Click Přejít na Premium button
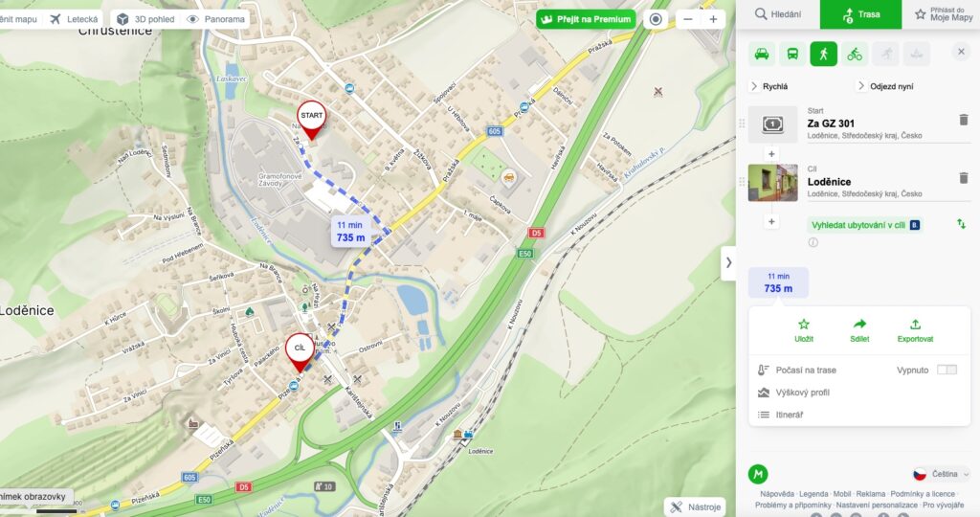Image resolution: width=980 pixels, height=517 pixels. coord(586,19)
